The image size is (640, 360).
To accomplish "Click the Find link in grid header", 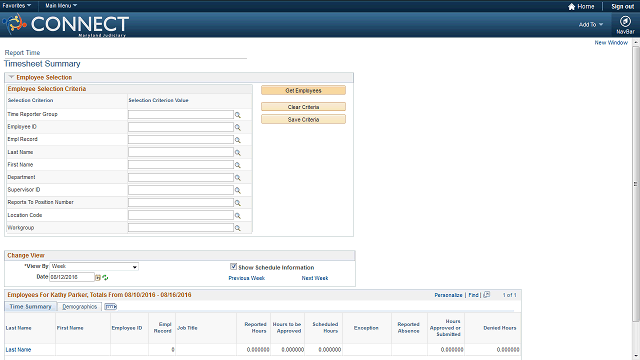I will click(473, 295).
